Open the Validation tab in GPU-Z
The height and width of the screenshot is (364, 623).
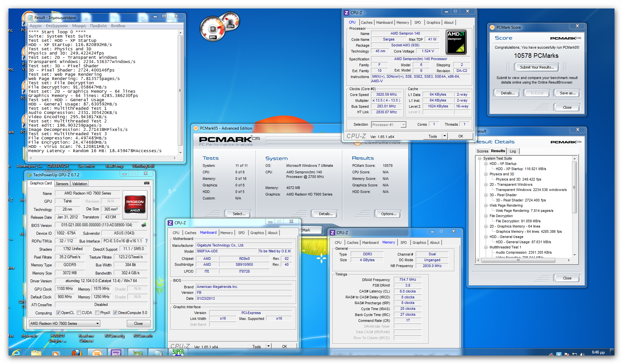pyautogui.click(x=79, y=184)
